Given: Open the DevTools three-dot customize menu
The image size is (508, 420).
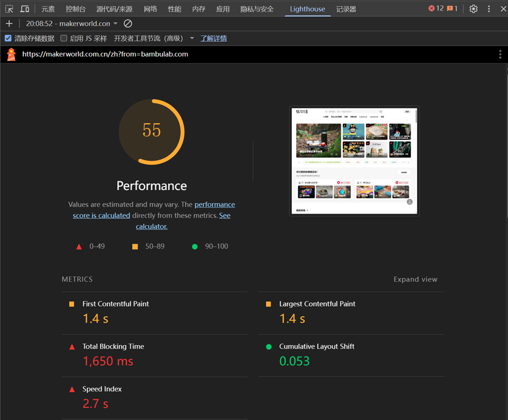Looking at the screenshot, I should click(x=489, y=9).
